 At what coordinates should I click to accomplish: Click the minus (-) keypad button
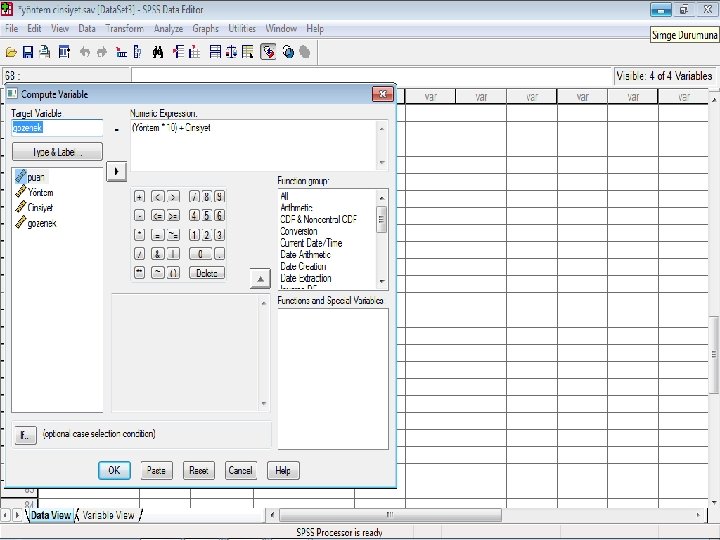(140, 215)
